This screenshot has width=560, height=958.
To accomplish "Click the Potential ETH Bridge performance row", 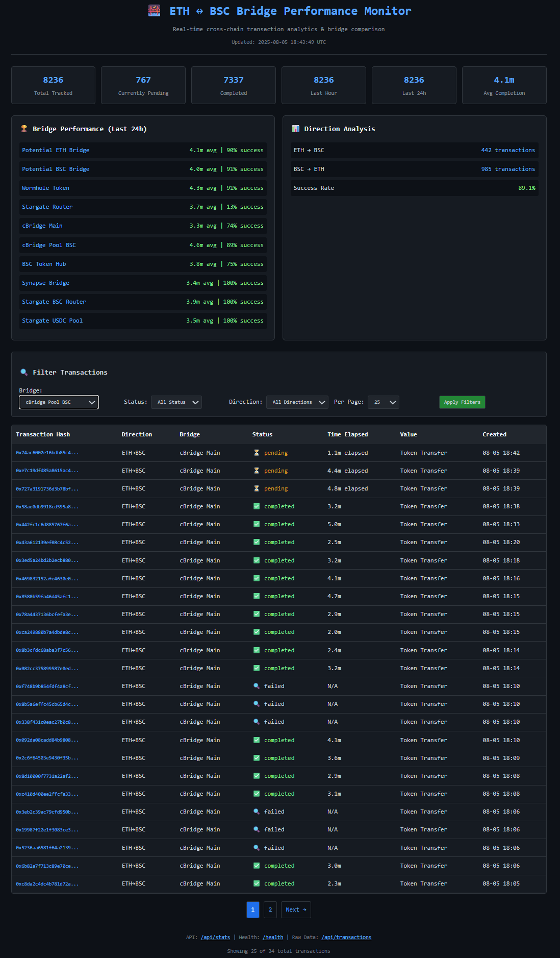I will (143, 150).
